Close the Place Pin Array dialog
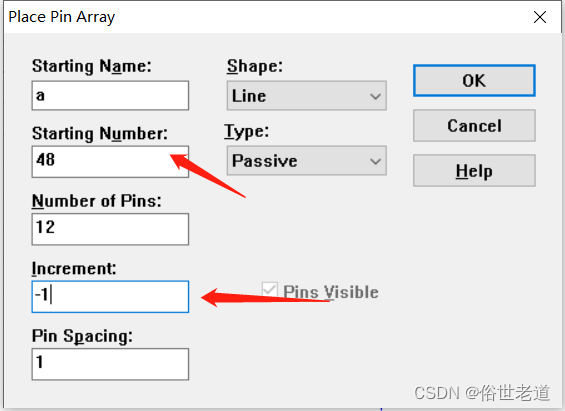 click(x=539, y=17)
